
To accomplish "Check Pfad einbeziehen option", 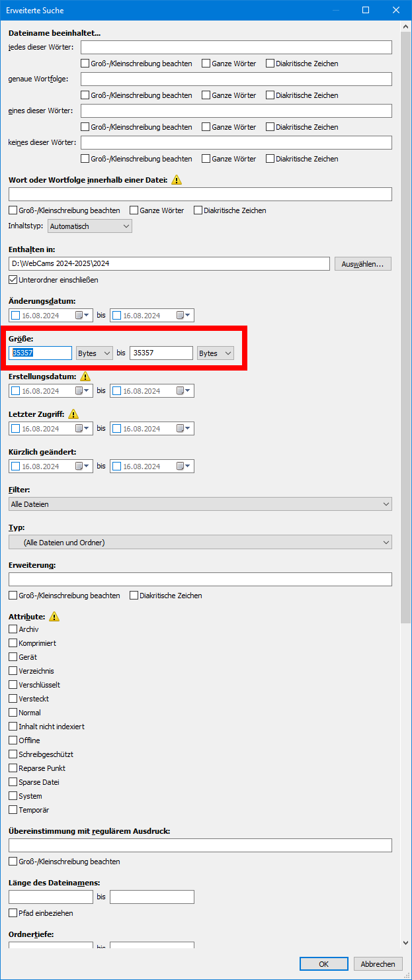I will pyautogui.click(x=13, y=913).
